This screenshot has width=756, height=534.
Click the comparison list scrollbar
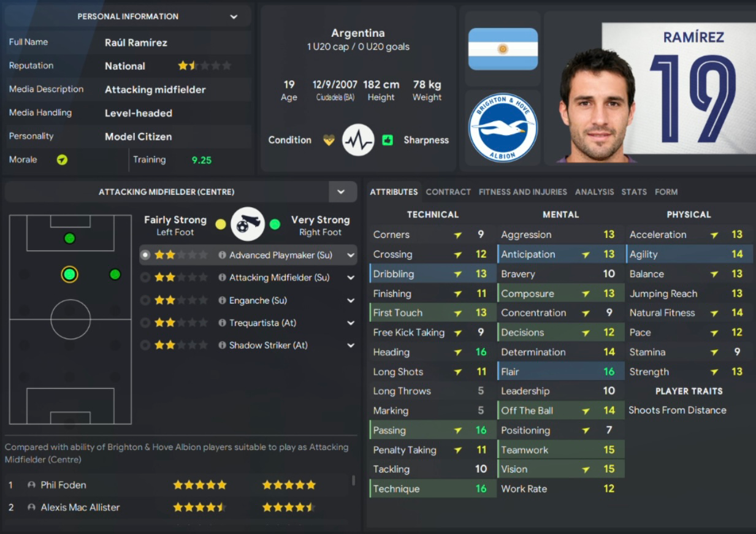pos(353,480)
